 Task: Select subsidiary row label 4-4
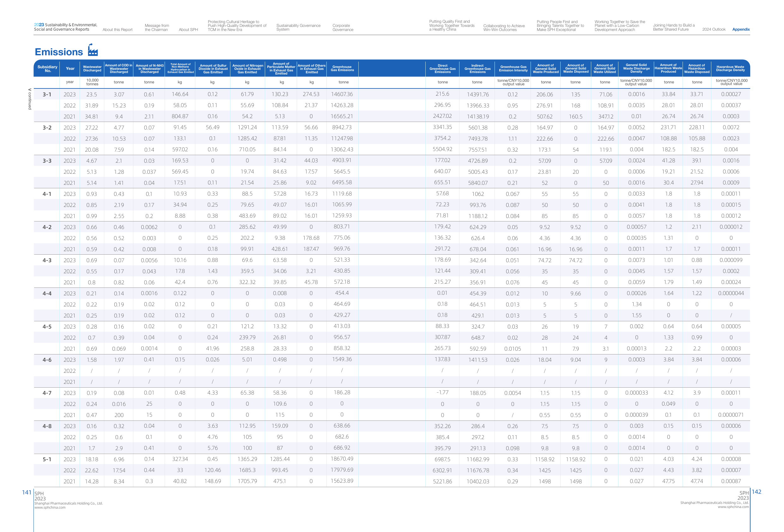click(x=47, y=293)
